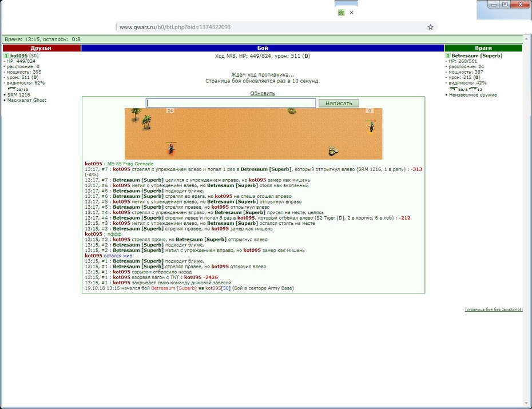The width and height of the screenshot is (532, 409).
Task: Click the Маскхалат Ghost entry
Action: pyautogui.click(x=26, y=100)
